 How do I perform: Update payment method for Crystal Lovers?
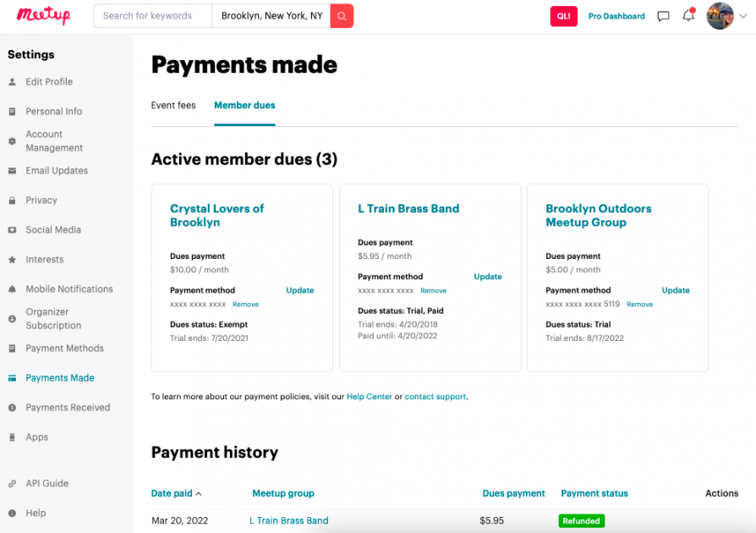click(x=300, y=290)
